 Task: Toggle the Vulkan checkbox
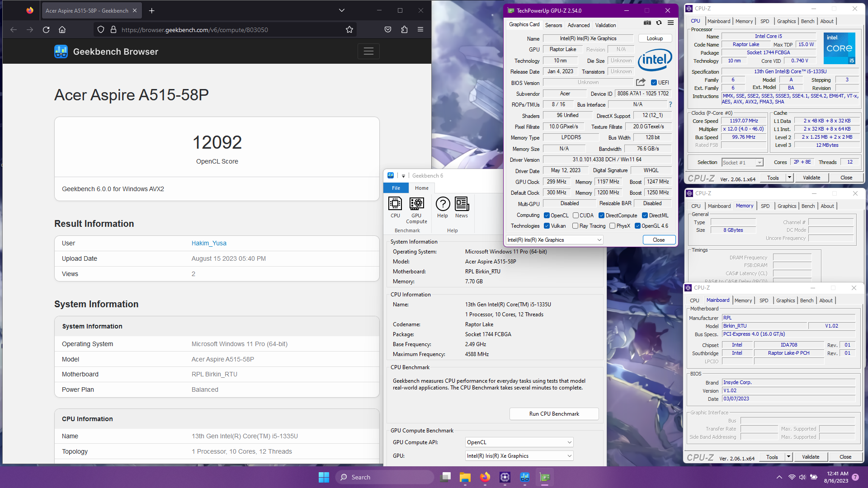point(547,226)
